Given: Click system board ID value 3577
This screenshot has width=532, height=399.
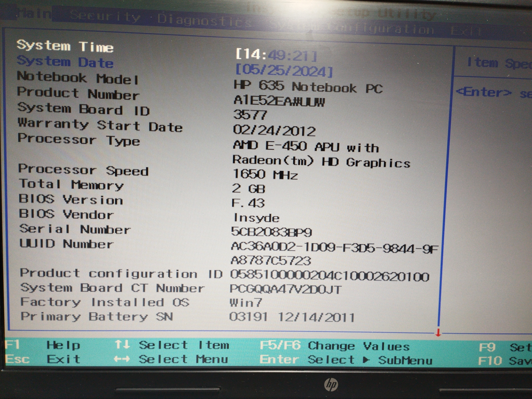Looking at the screenshot, I should [250, 115].
